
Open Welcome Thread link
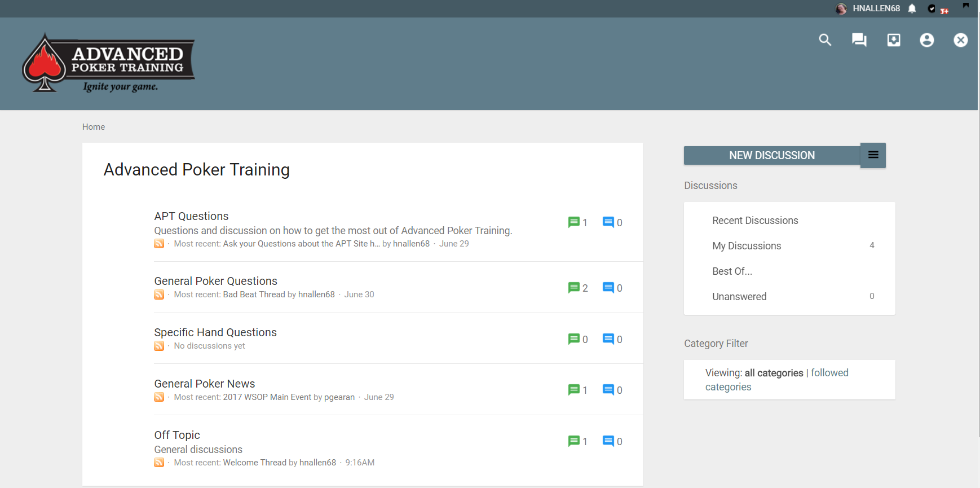255,463
